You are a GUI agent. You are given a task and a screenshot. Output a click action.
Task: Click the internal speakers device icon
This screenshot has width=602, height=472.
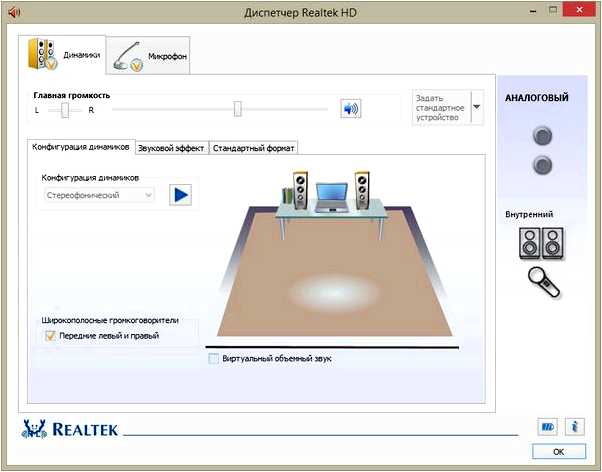541,243
